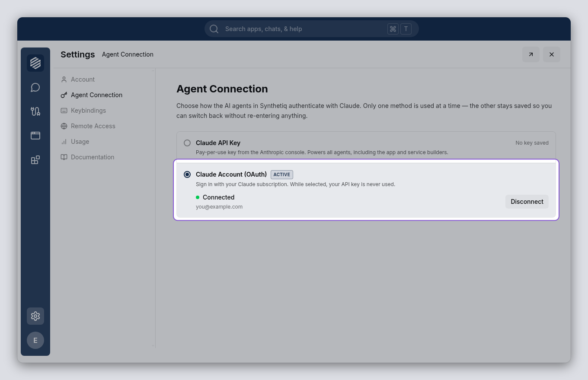The height and width of the screenshot is (380, 588).
Task: Click the Claude Account (OAuth) title text
Action: tap(231, 174)
